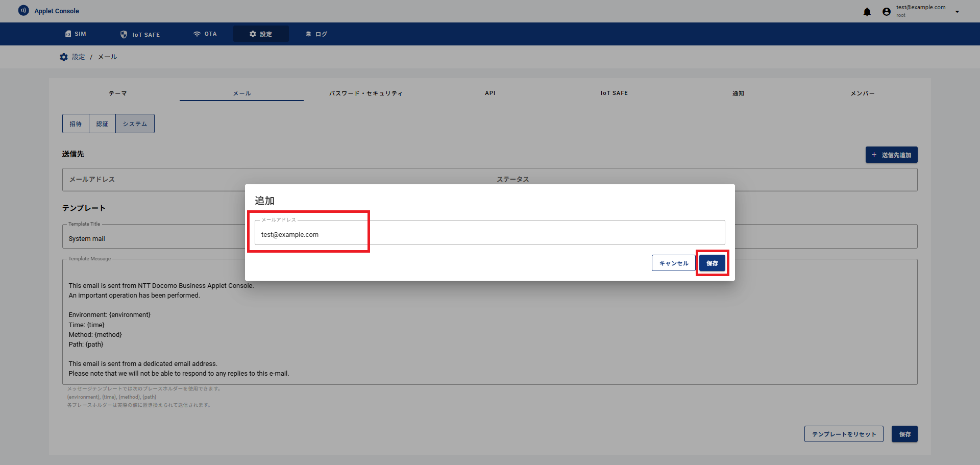Switch to the メール tab
The width and height of the screenshot is (980, 465).
(242, 93)
